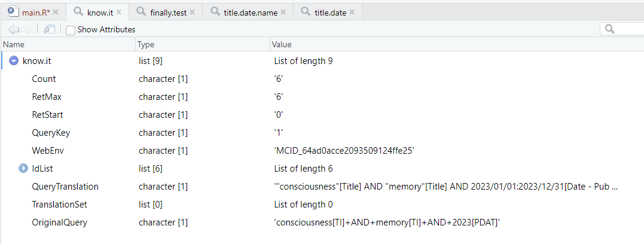
Task: Close the title.date.name tab
Action: 283,12
